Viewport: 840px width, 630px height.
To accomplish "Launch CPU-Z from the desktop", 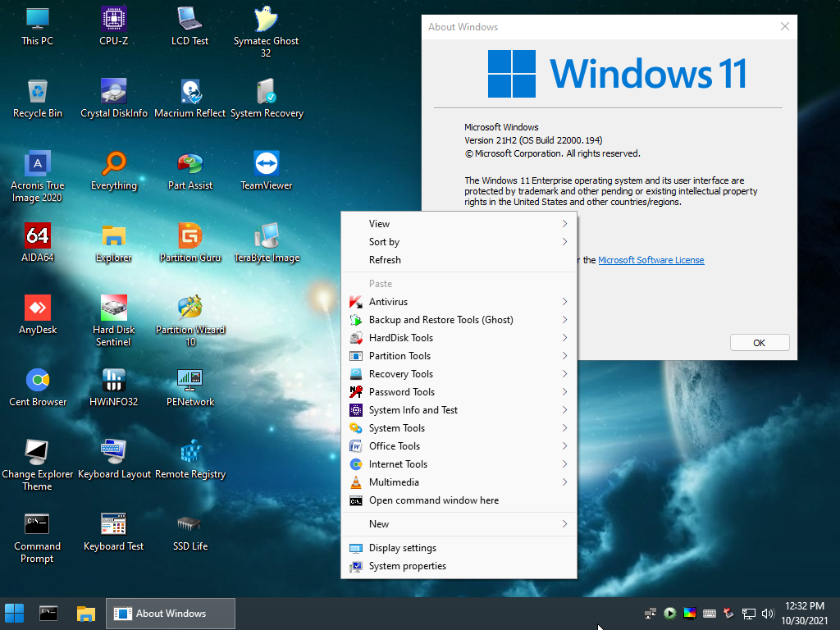I will (x=113, y=26).
